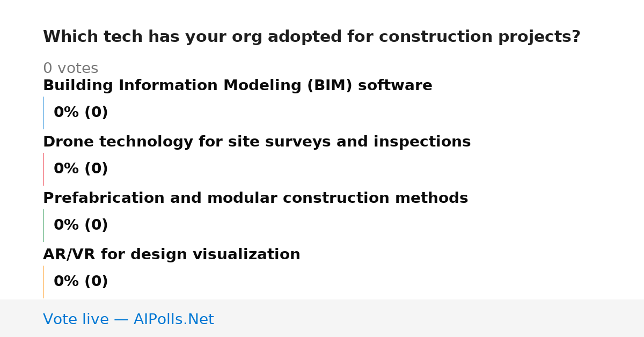Choose AR/VR for design visualization option

[x=172, y=255]
